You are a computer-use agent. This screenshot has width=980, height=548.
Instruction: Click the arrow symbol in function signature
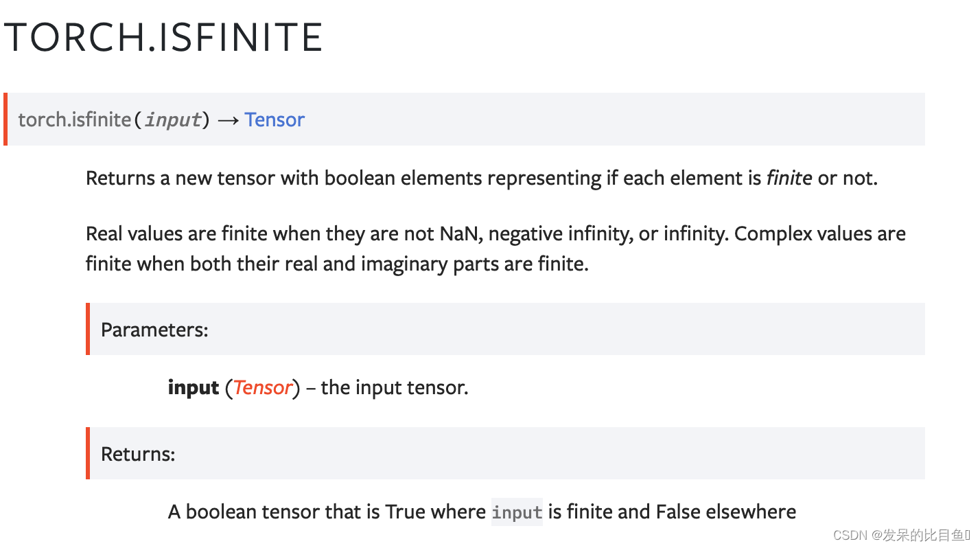pyautogui.click(x=228, y=119)
